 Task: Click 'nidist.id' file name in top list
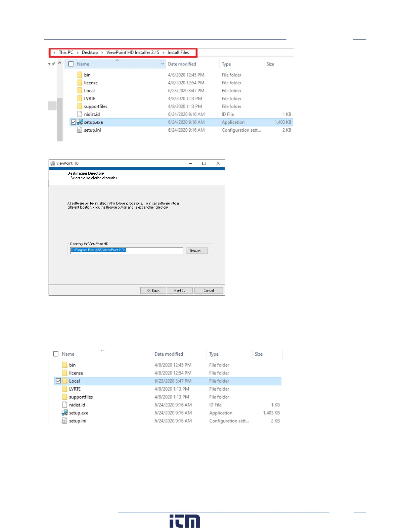[x=92, y=114]
